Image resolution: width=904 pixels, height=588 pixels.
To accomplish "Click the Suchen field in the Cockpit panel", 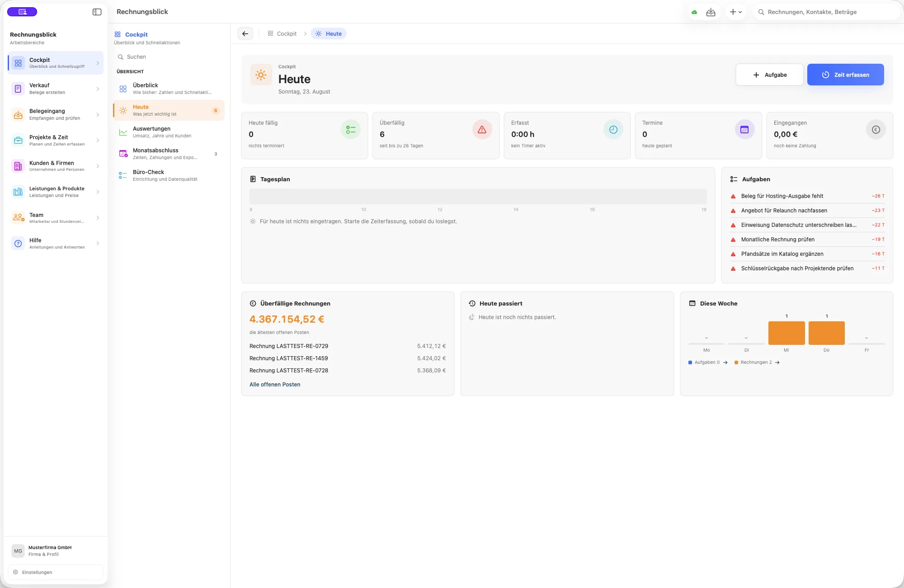I will tap(169, 57).
